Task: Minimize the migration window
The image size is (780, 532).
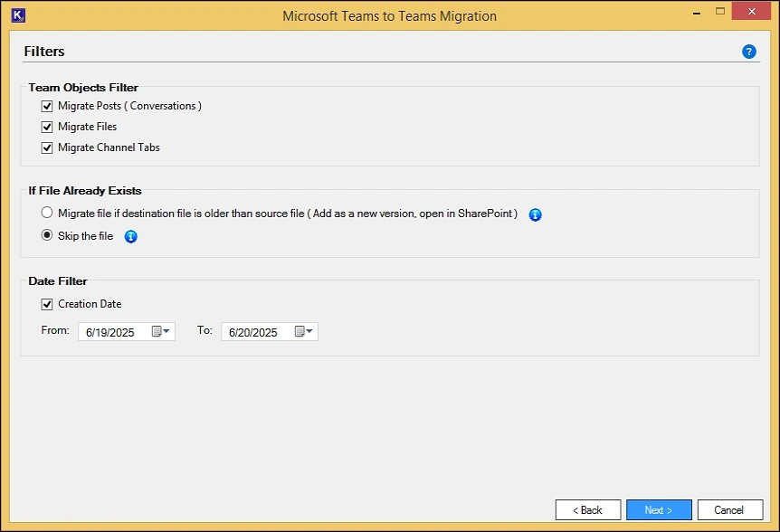Action: click(697, 12)
